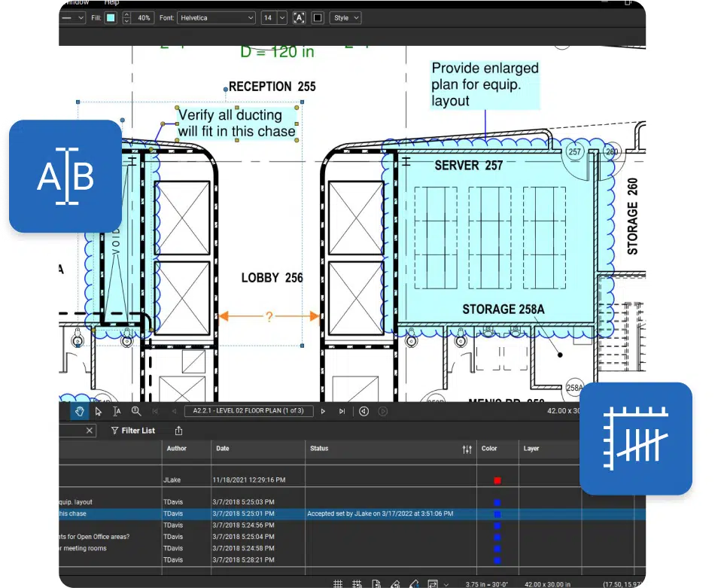Toggle the grid display in status bar
Screen dimensions: 721x588
tap(338, 583)
